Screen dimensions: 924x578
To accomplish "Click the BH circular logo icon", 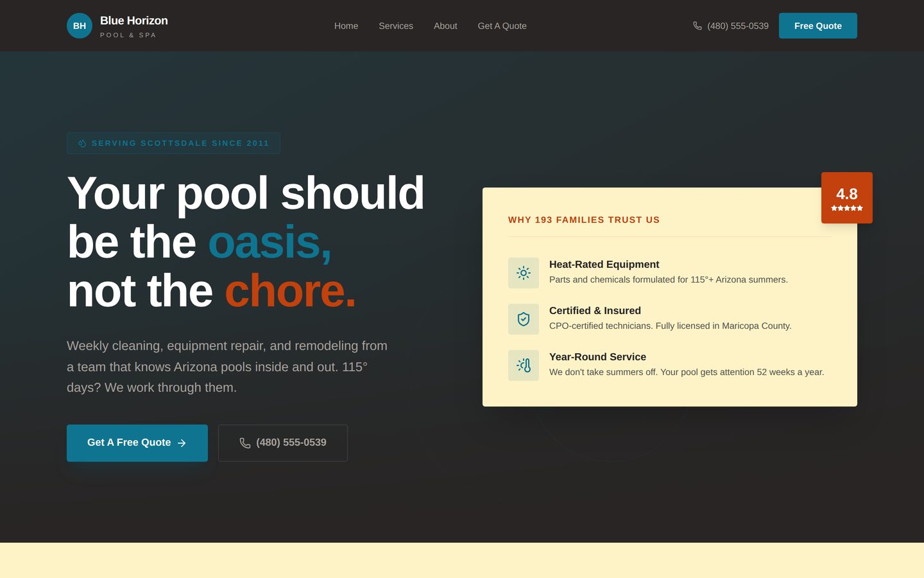I will (x=80, y=26).
